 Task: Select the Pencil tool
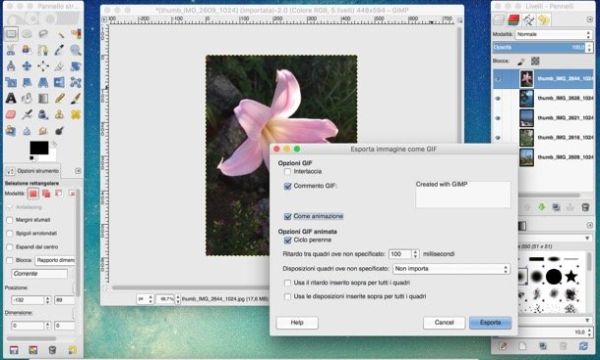59,98
